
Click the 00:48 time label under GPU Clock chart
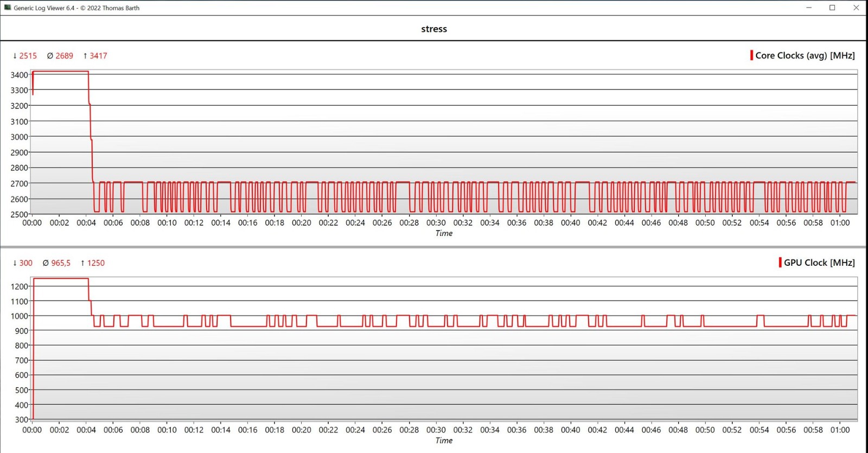click(678, 430)
